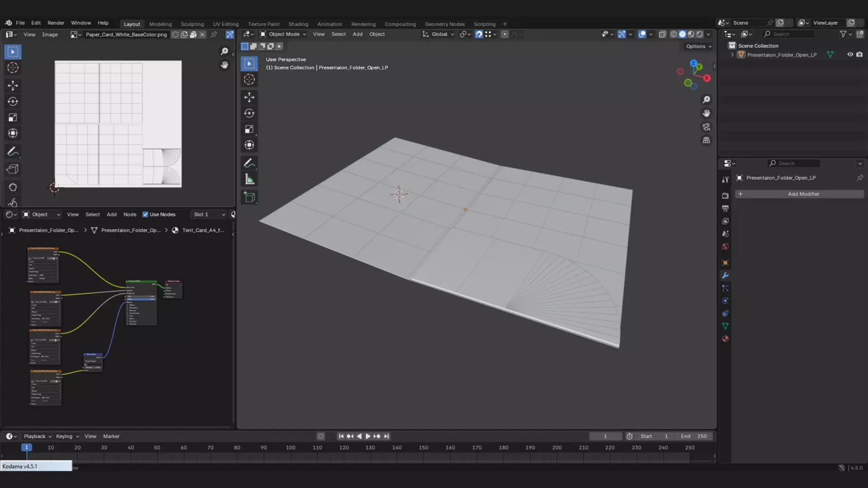Screen dimensions: 868x488
Task: Open node editor Object shader type dropdown
Action: tap(42, 214)
